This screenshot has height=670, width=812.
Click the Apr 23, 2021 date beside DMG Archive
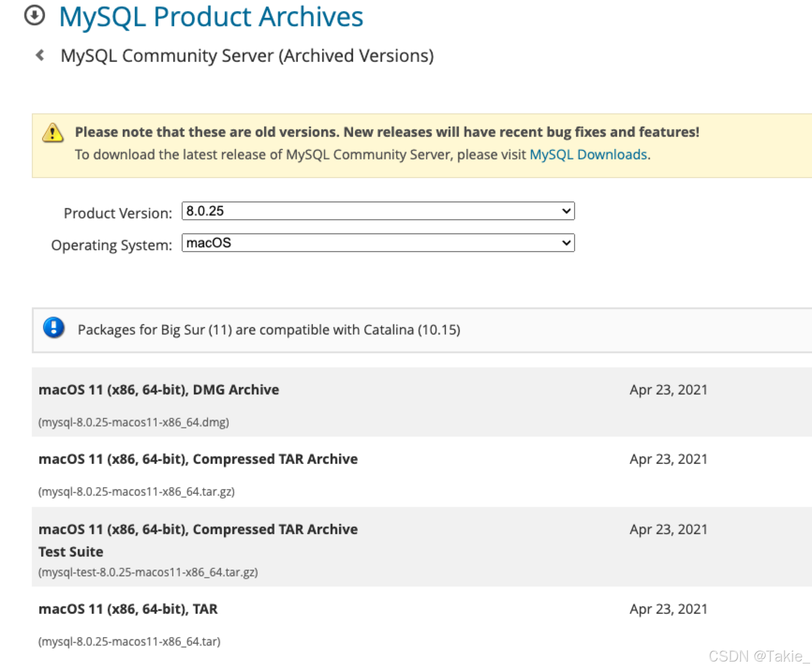pos(668,389)
